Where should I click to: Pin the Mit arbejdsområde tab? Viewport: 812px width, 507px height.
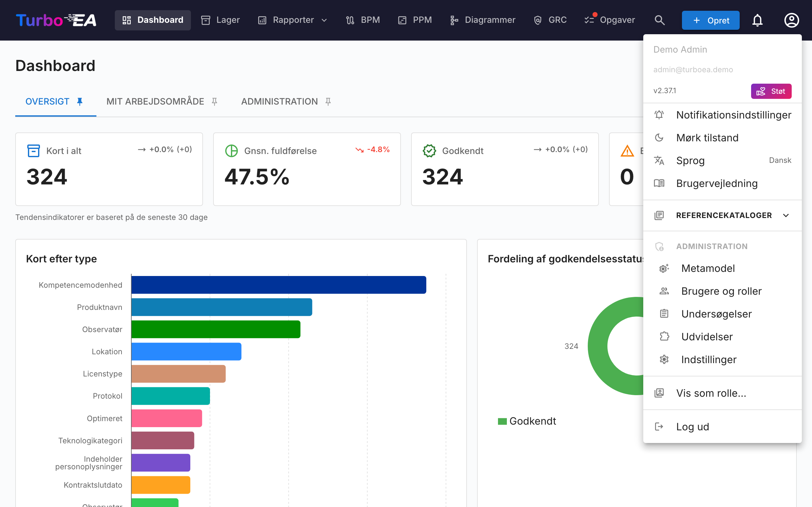(x=215, y=102)
